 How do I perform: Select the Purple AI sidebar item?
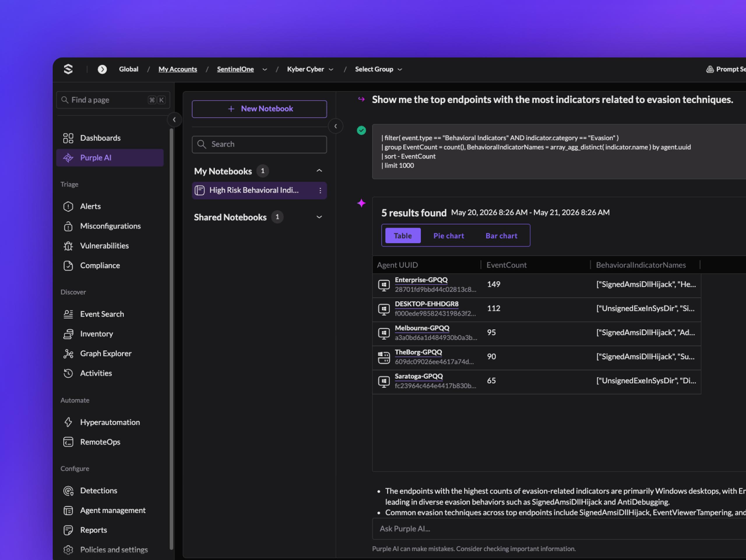pyautogui.click(x=110, y=157)
